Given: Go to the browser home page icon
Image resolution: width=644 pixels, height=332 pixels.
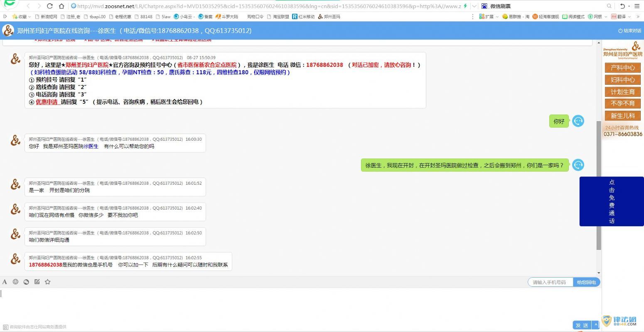Looking at the screenshot, I should point(61,6).
